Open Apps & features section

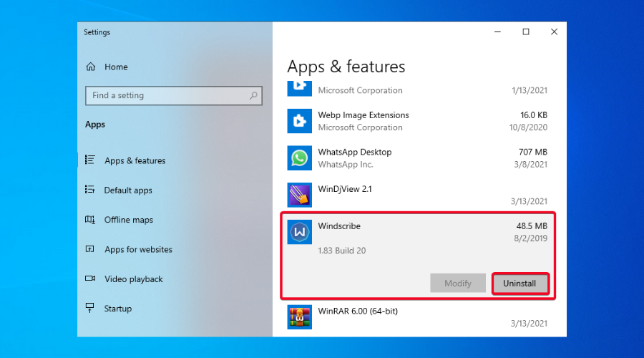pyautogui.click(x=135, y=160)
